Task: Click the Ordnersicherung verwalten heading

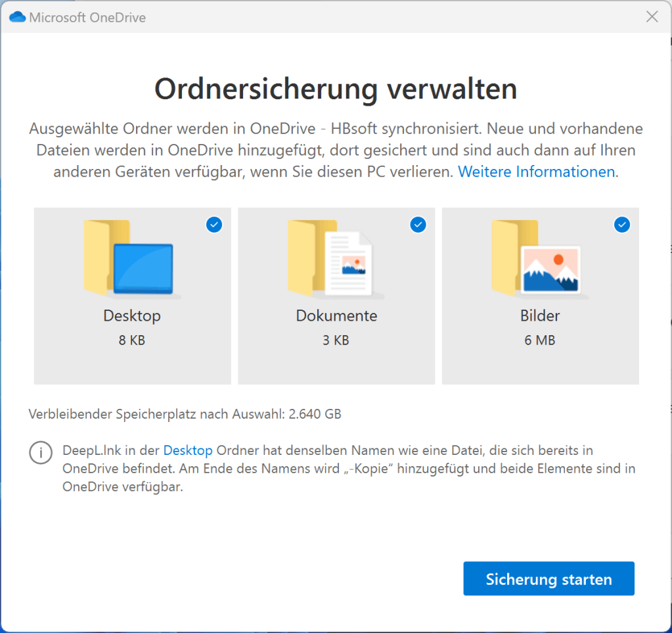Action: click(x=336, y=89)
